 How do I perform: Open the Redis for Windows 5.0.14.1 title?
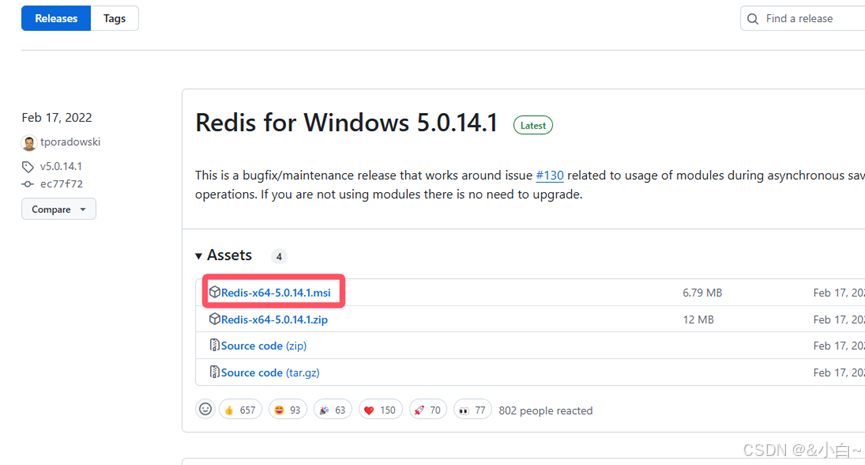pyautogui.click(x=346, y=122)
